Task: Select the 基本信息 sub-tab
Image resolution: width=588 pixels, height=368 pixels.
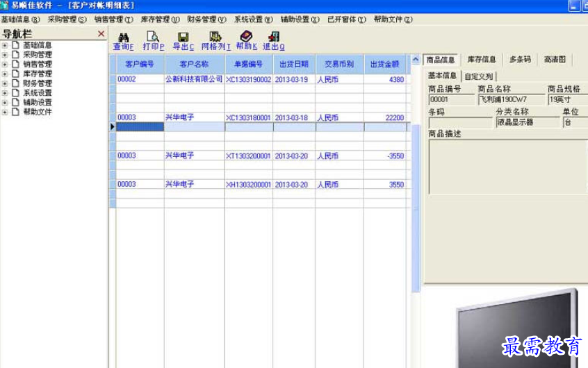Action: [442, 76]
